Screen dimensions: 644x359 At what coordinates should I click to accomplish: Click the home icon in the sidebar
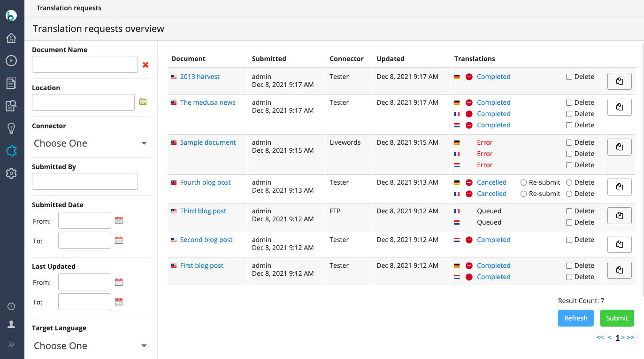[x=11, y=38]
